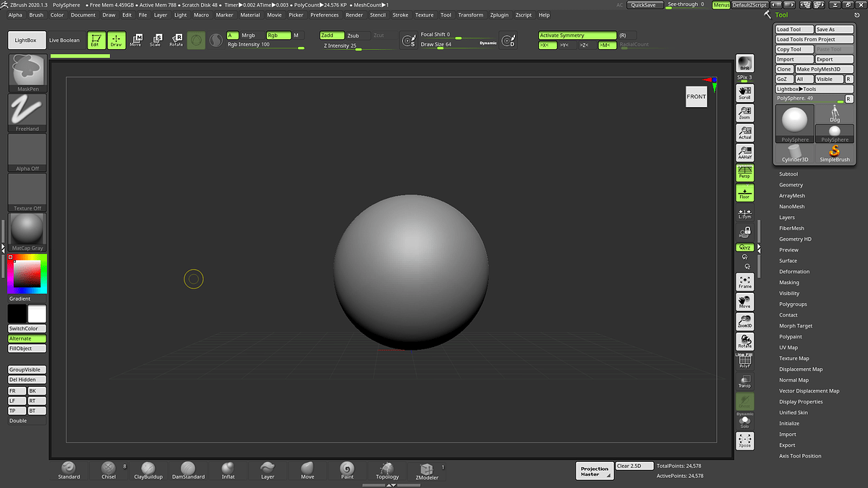Click the Zoom canvas navigation icon
The image size is (868, 488).
[744, 113]
